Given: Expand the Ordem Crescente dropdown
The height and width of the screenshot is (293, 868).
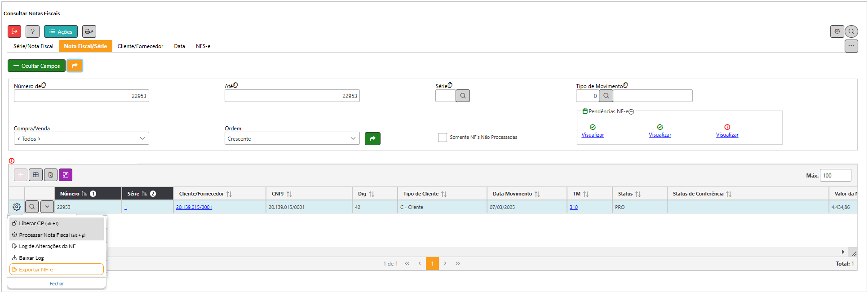Looking at the screenshot, I should pyautogui.click(x=292, y=138).
